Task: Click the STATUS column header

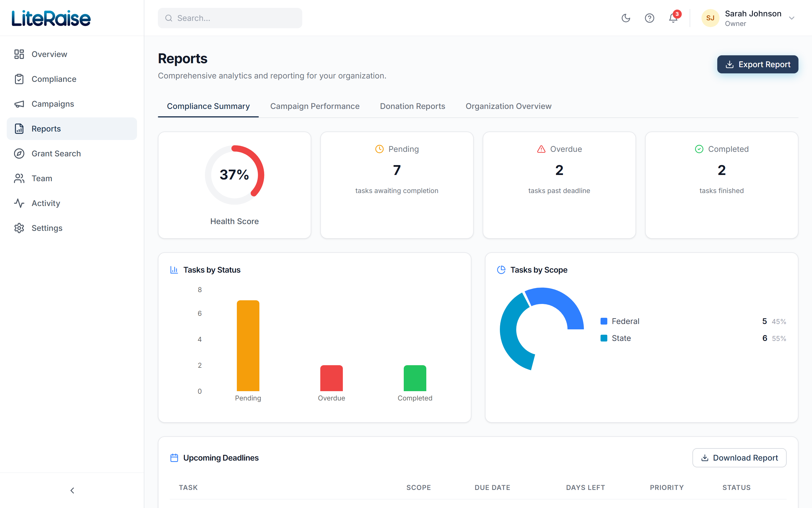Action: pos(736,487)
